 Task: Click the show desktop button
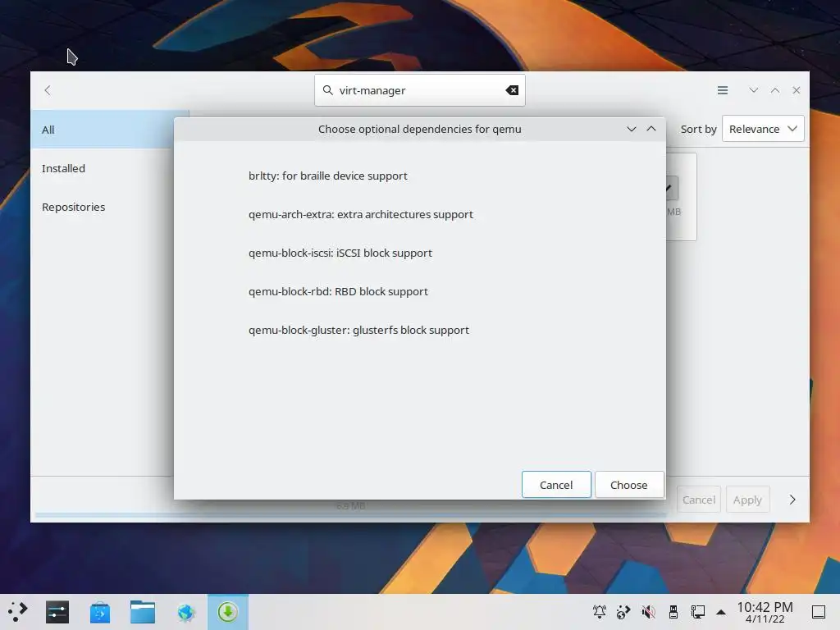click(x=819, y=612)
